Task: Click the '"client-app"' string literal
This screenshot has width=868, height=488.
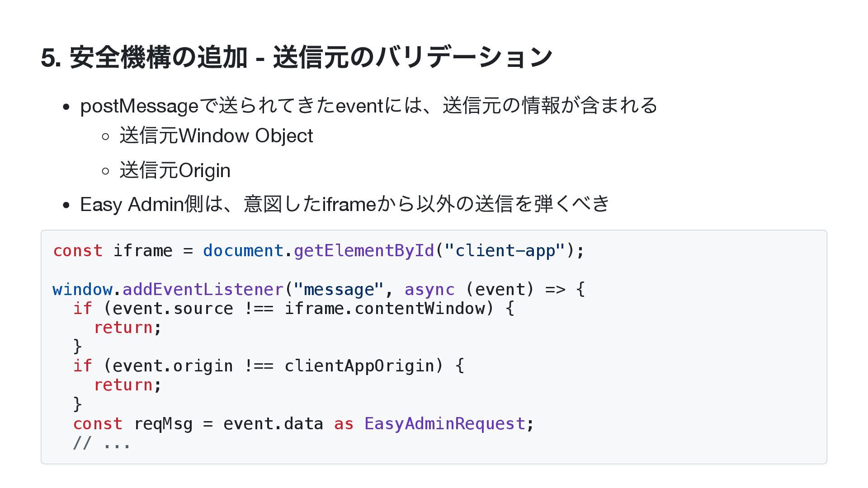Action: click(505, 251)
